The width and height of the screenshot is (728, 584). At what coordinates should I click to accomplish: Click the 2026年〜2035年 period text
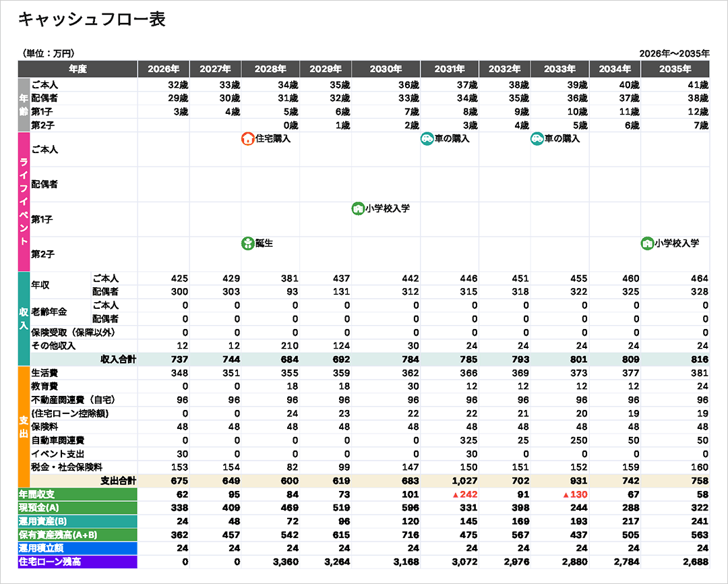(674, 53)
